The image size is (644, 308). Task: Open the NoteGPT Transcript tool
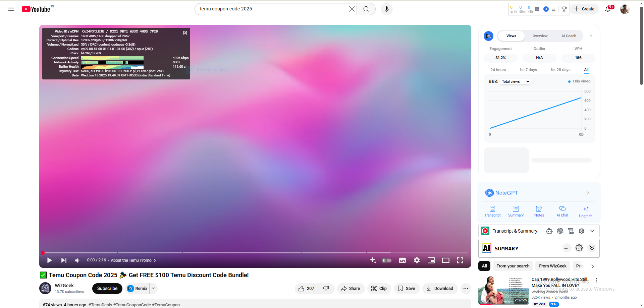(x=492, y=211)
